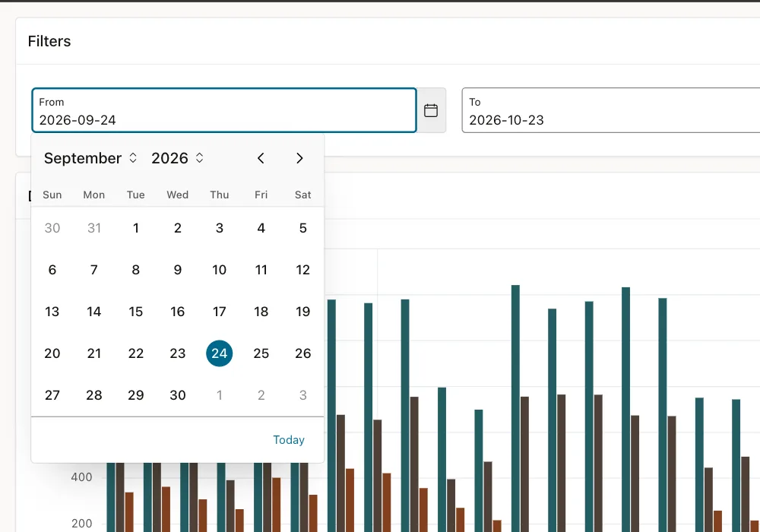Click the Filters heading

49,41
